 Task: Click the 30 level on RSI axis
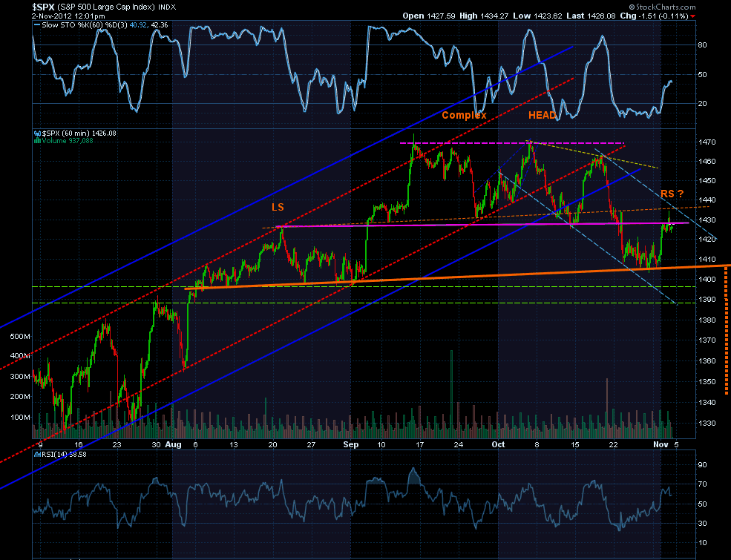702,524
